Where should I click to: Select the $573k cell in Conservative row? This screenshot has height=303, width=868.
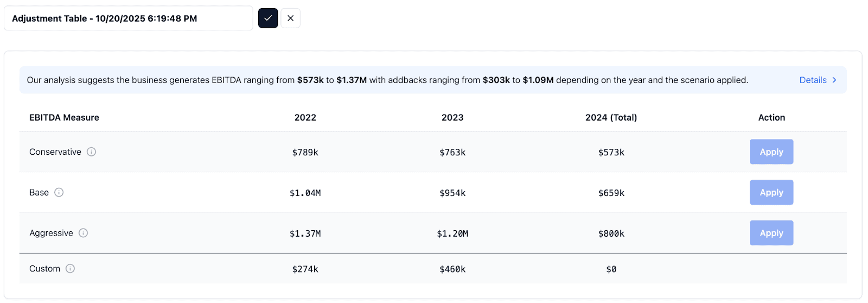611,153
